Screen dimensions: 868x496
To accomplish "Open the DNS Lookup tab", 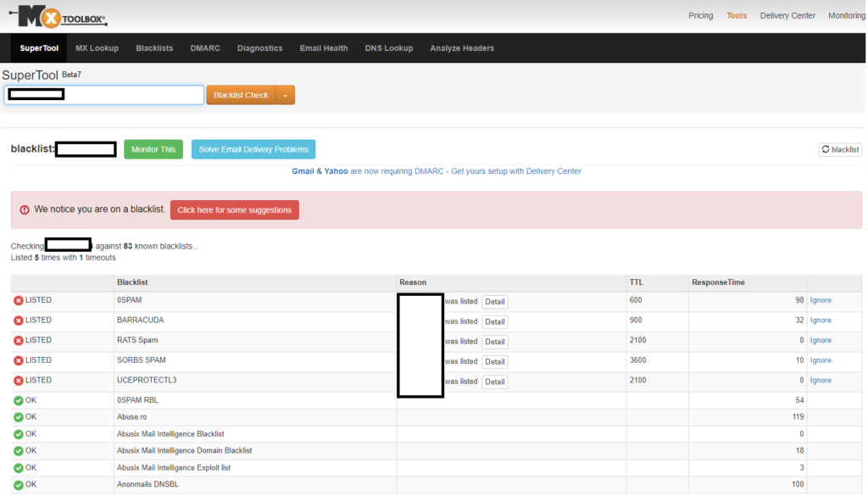I will 388,48.
